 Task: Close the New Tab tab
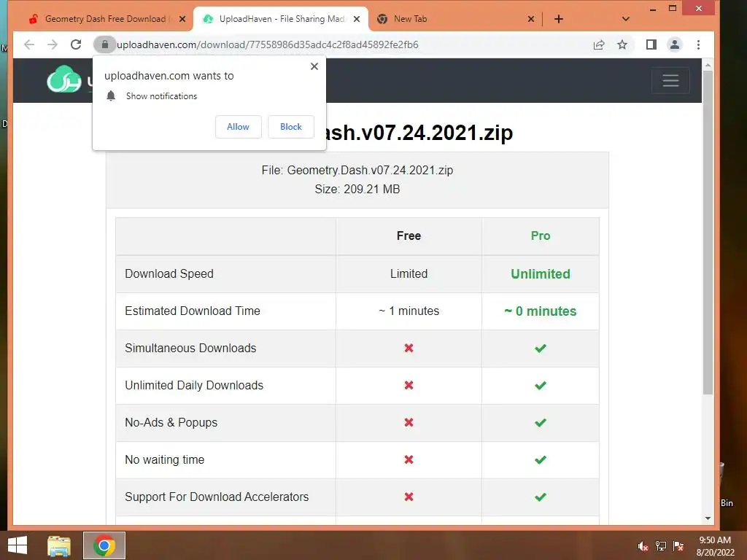coord(531,19)
